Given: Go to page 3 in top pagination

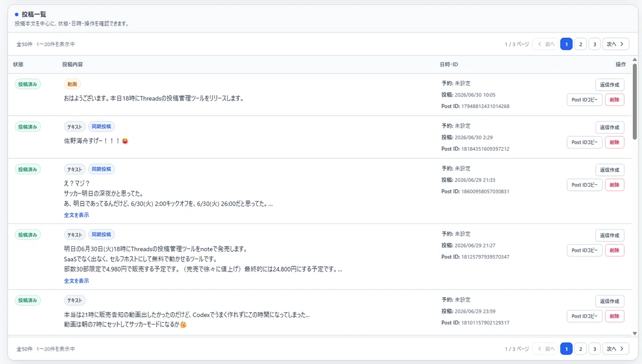Looking at the screenshot, I should [x=594, y=44].
